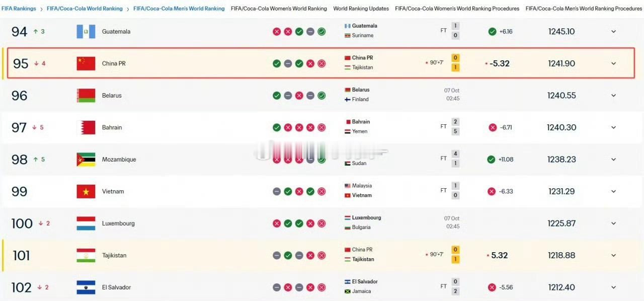Click the El Salvador flag icon

tap(86, 287)
